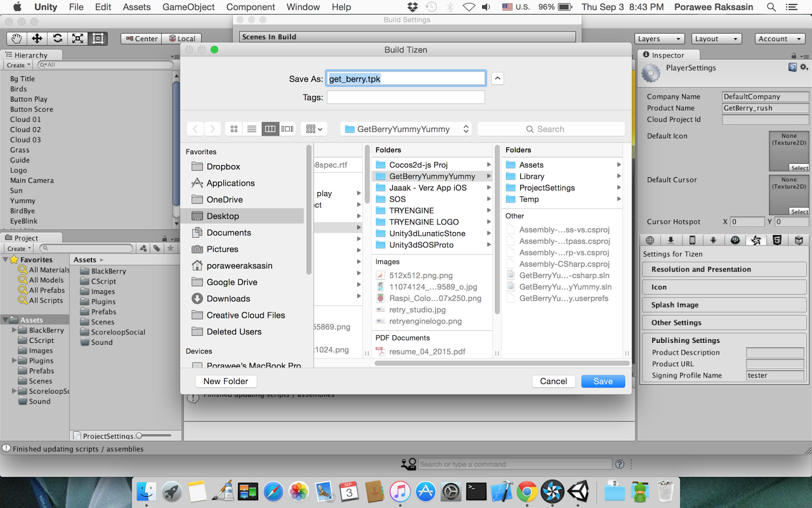Open Standalone platform settings tab

671,240
